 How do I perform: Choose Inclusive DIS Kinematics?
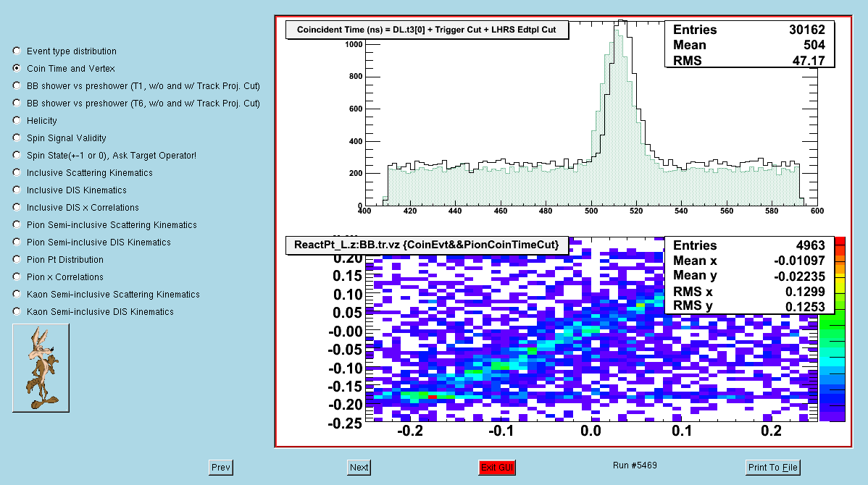click(x=17, y=190)
